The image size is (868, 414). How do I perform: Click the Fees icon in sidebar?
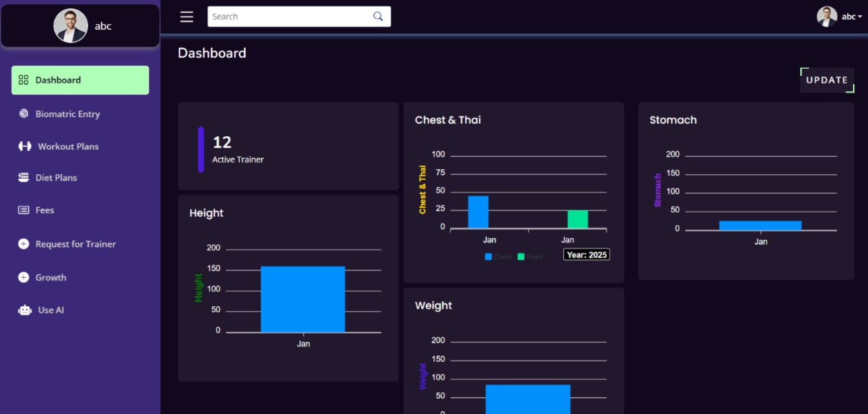pyautogui.click(x=24, y=210)
